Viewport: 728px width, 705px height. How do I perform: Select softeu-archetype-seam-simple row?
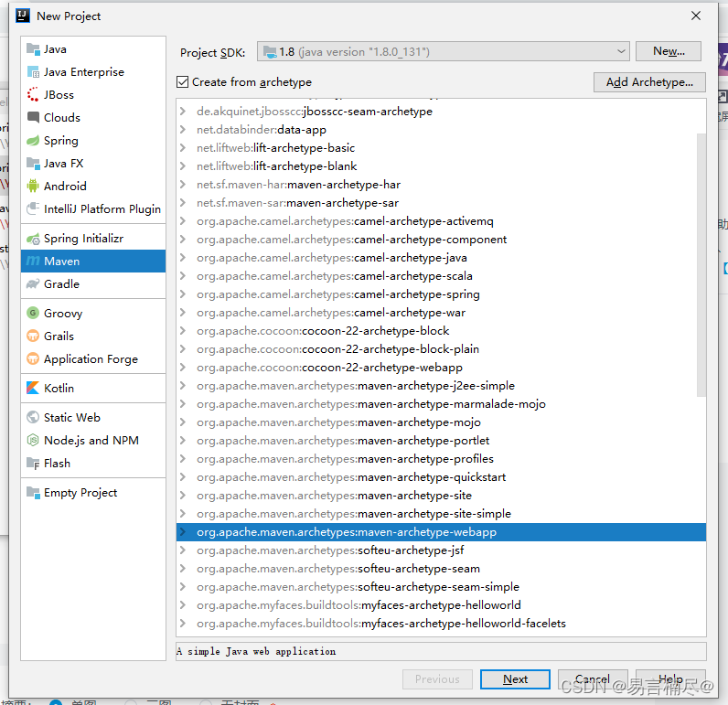click(441, 587)
